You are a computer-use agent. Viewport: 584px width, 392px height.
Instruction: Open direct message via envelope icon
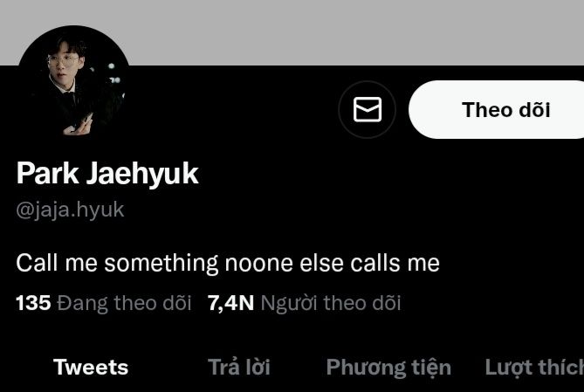pyautogui.click(x=368, y=109)
